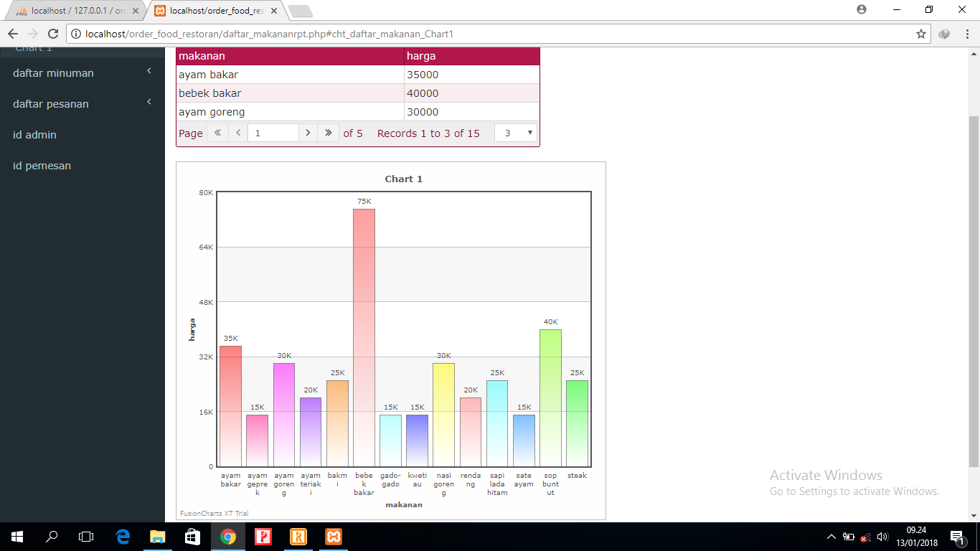Expand daftar pesanan sidebar menu

click(83, 104)
